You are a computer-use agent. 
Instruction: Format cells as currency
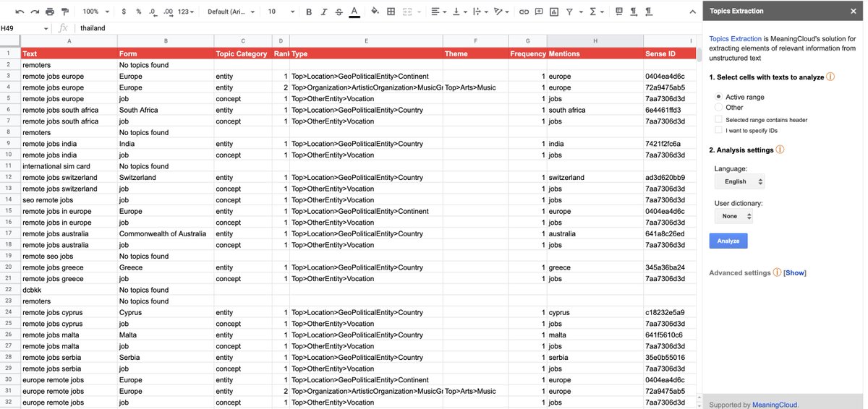click(124, 12)
